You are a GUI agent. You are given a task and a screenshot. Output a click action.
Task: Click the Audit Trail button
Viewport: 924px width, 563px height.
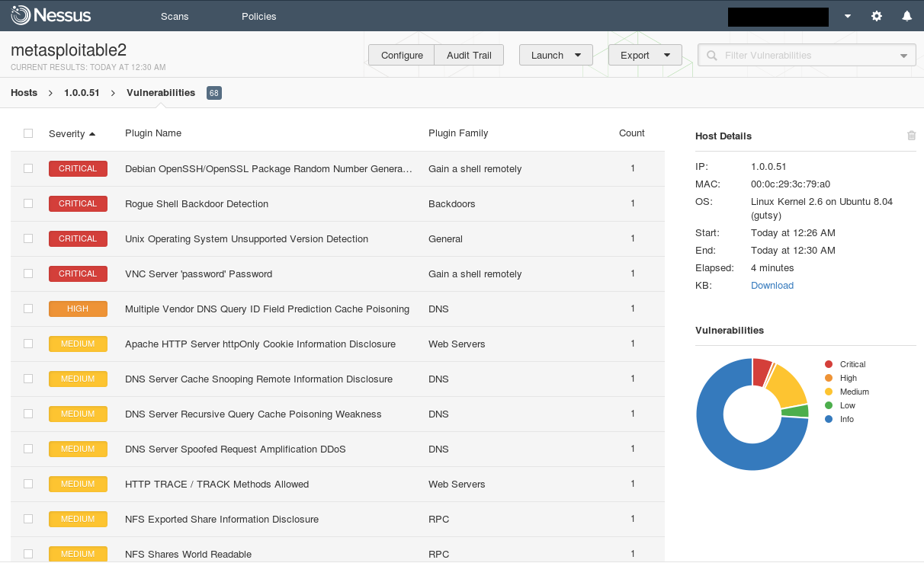469,55
